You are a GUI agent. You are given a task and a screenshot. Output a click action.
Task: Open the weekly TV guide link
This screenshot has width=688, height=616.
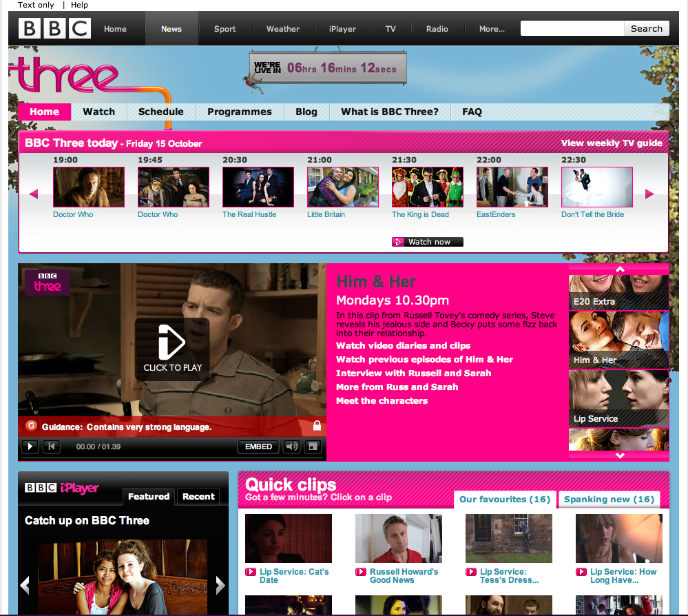[612, 143]
